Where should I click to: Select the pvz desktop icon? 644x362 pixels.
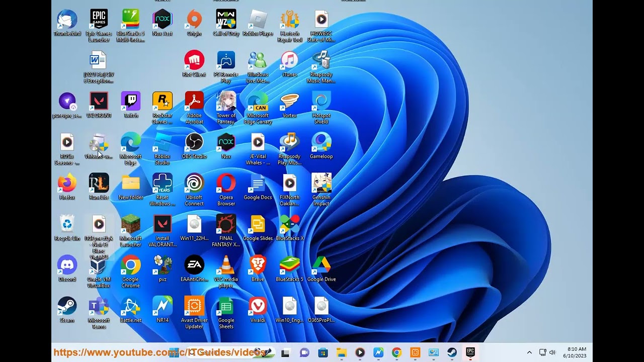tap(162, 269)
